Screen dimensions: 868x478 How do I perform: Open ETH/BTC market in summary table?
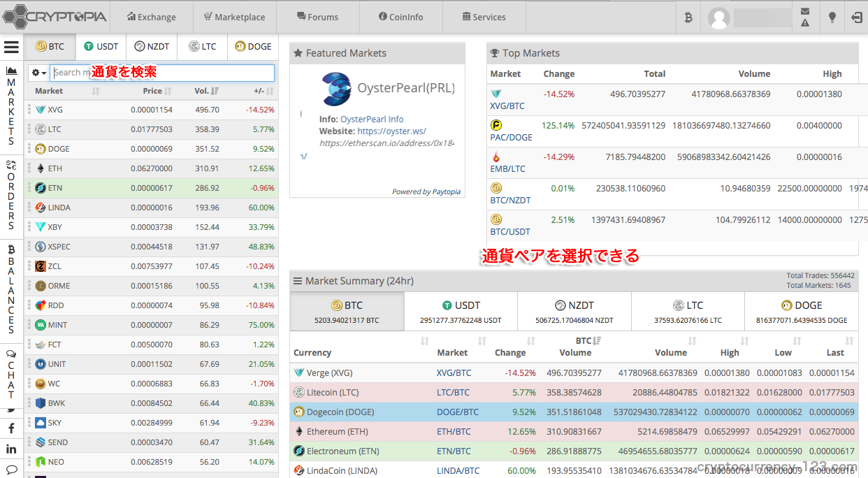[454, 432]
